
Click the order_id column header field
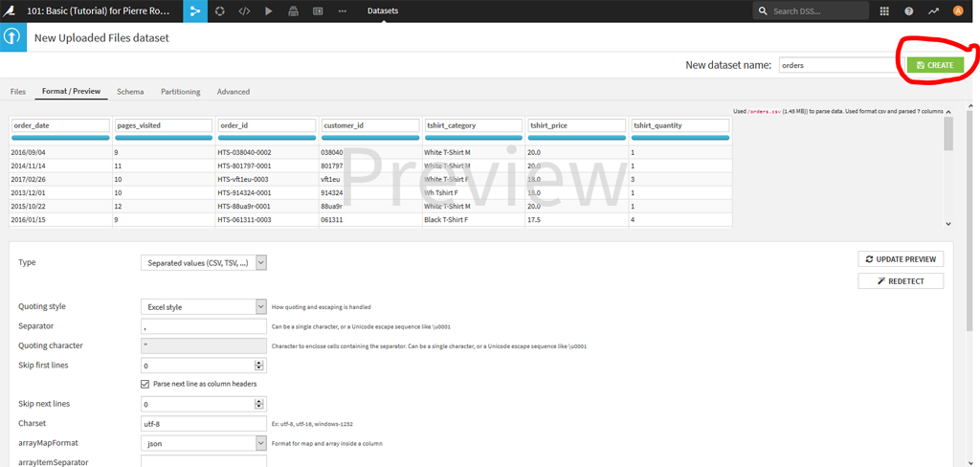pyautogui.click(x=267, y=125)
